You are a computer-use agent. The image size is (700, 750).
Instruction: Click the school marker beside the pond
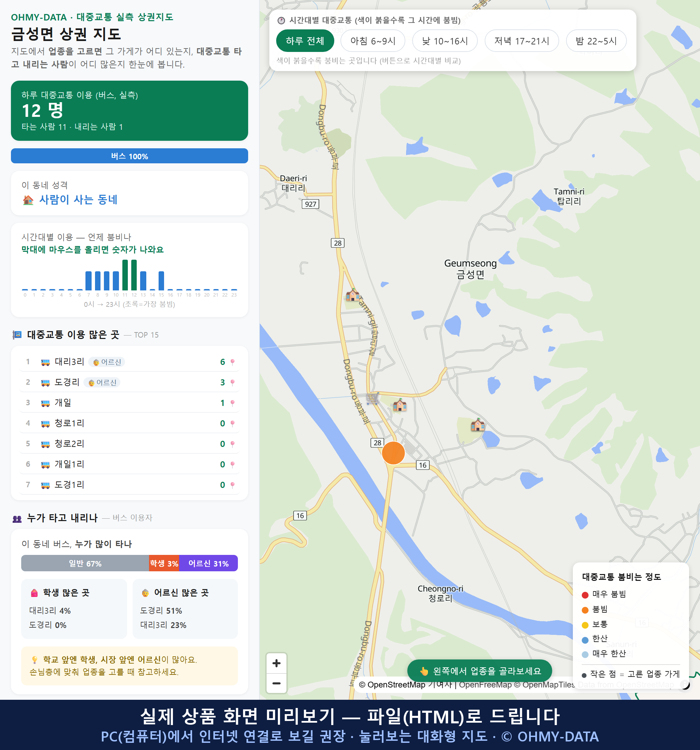click(478, 425)
